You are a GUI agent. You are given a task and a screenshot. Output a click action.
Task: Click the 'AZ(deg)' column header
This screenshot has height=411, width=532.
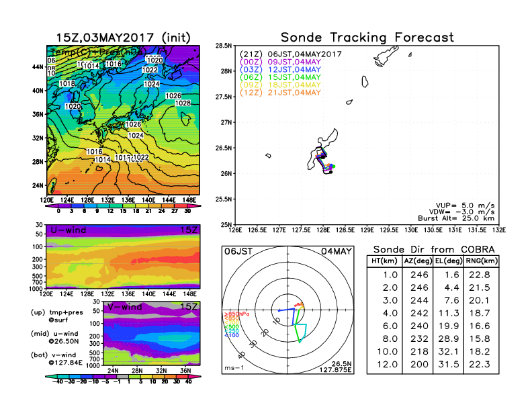[418, 261]
